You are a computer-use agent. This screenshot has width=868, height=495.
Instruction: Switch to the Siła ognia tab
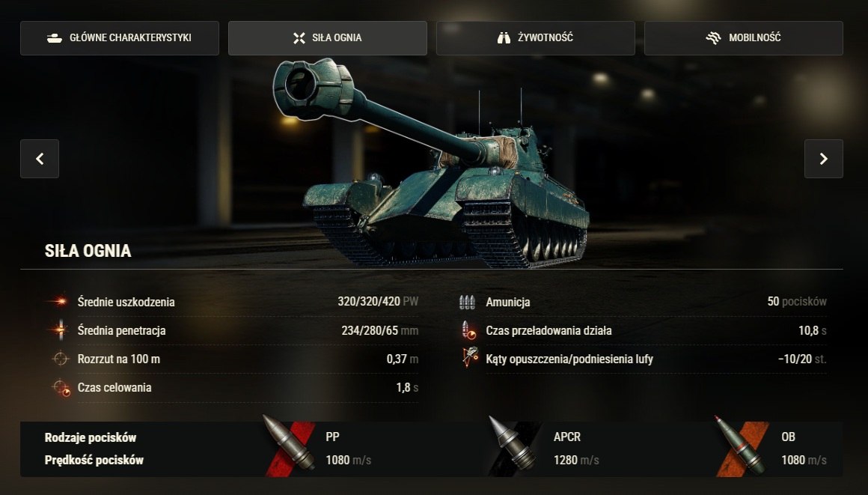[x=328, y=37]
